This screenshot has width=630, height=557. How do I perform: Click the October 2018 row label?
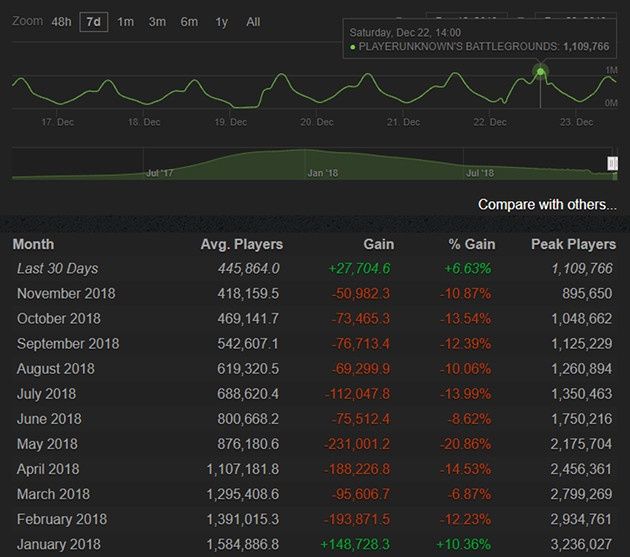point(59,319)
